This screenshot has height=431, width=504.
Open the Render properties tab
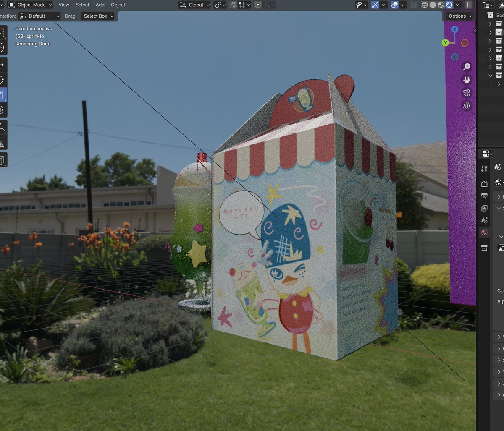tap(484, 184)
